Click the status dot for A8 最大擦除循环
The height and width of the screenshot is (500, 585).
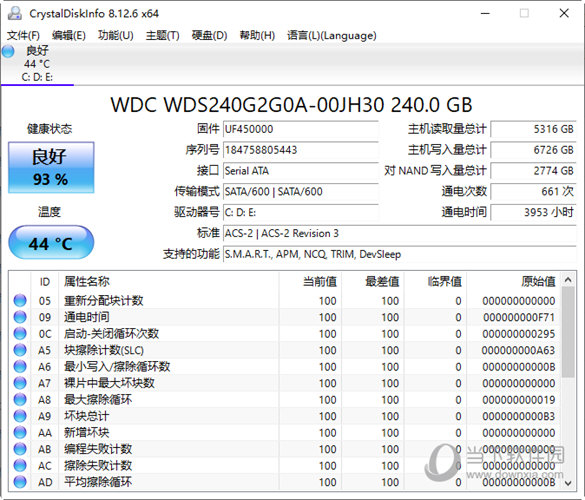tap(20, 399)
